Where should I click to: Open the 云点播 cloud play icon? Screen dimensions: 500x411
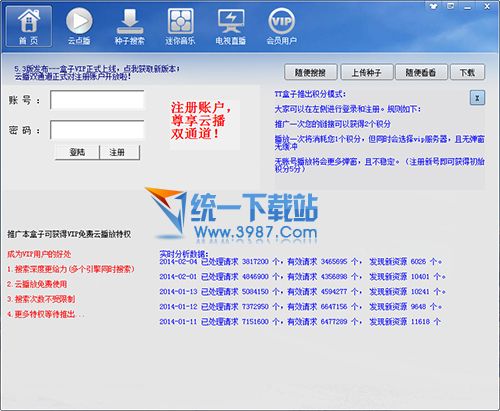pyautogui.click(x=79, y=26)
